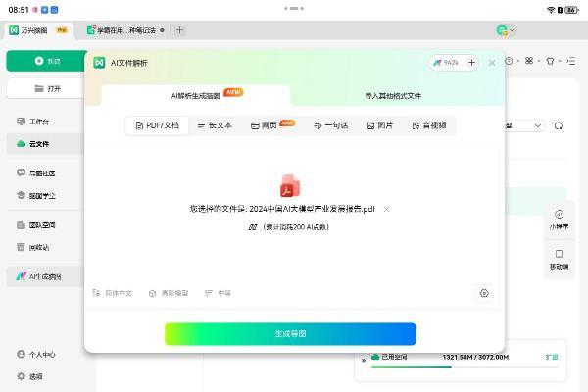Open the model mode dropdown in dialog
This screenshot has width=588, height=392.
coord(169,293)
